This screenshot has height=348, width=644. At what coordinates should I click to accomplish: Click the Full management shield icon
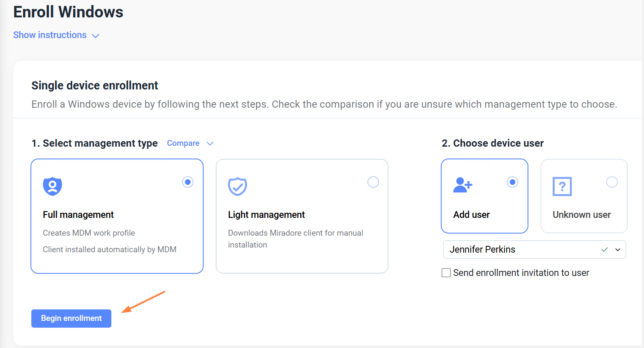(x=53, y=186)
